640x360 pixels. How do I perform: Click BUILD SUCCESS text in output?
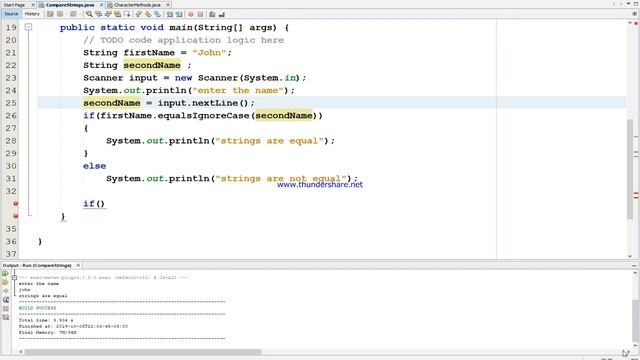coord(38,308)
